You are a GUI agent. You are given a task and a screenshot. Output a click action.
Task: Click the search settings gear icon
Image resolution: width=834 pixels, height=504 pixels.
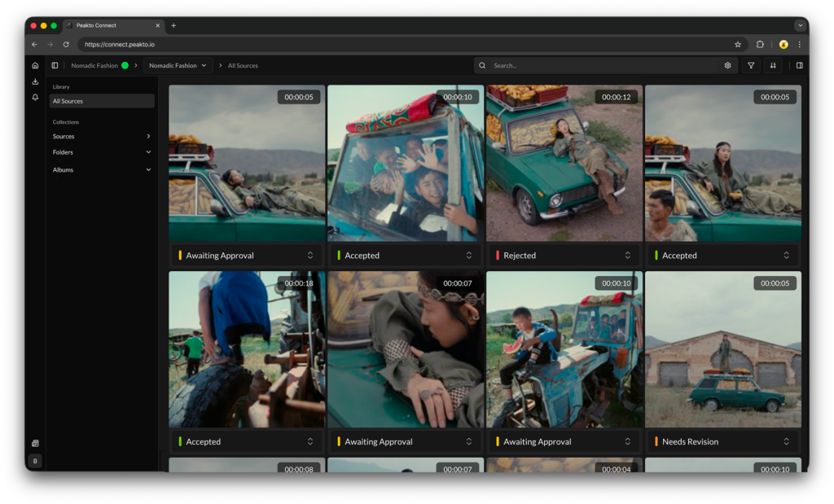727,65
